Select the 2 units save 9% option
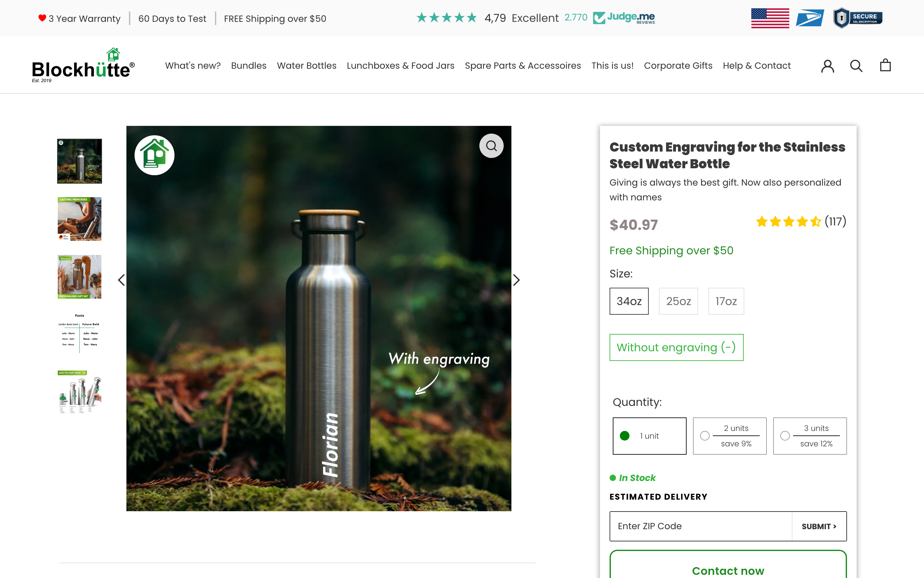Screen dimensions: 924x578 pos(730,436)
